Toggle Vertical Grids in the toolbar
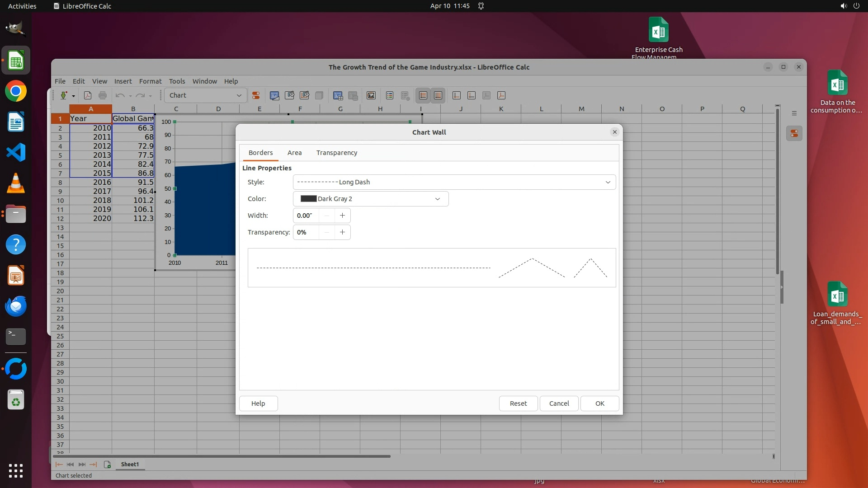The width and height of the screenshot is (868, 488). pos(438,95)
